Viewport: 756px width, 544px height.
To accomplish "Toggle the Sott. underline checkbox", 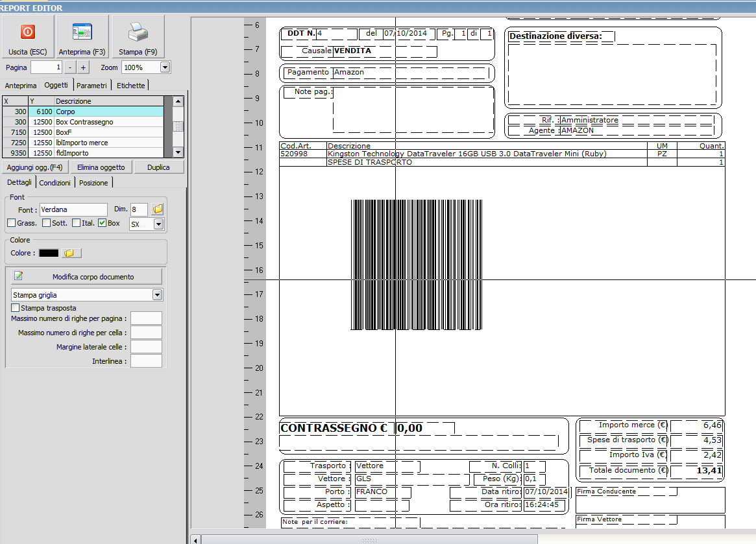I will tap(46, 222).
